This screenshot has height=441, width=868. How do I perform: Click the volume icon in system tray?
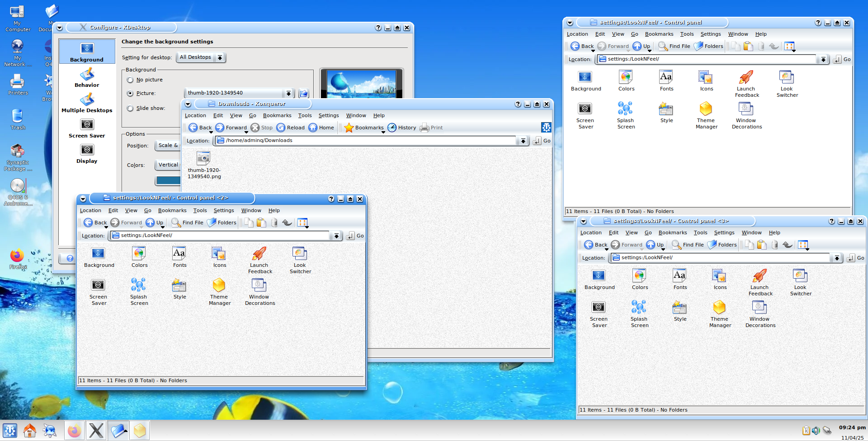[x=816, y=431]
